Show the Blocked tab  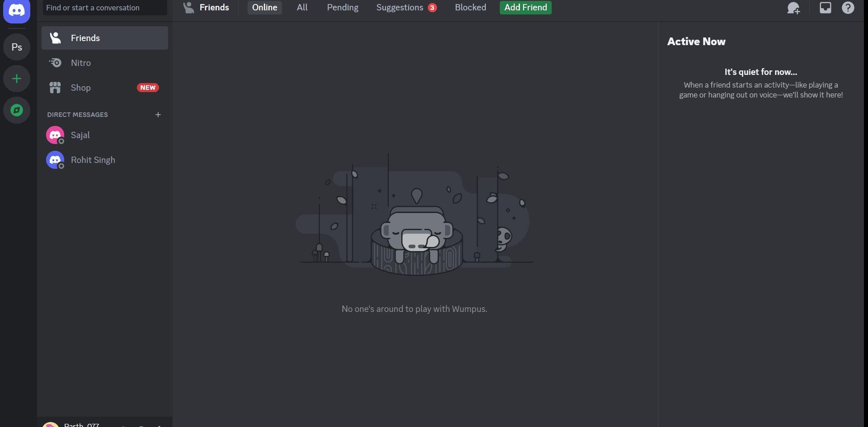pyautogui.click(x=470, y=7)
